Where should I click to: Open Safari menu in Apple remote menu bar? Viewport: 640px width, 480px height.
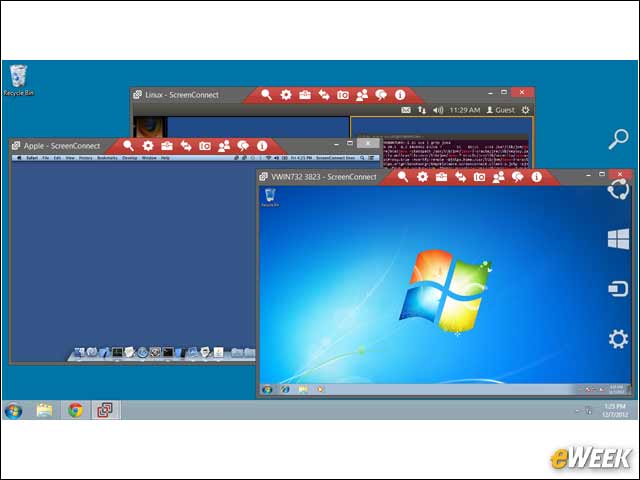coord(32,158)
